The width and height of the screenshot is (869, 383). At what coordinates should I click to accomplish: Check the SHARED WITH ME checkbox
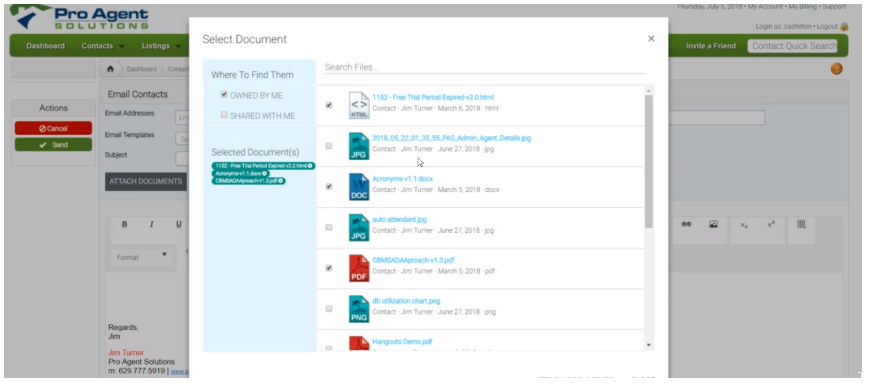point(224,115)
